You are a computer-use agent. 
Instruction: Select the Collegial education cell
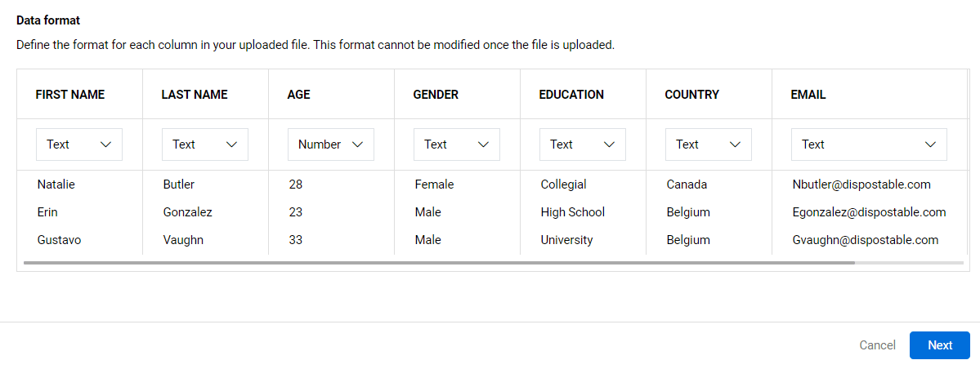pos(564,184)
